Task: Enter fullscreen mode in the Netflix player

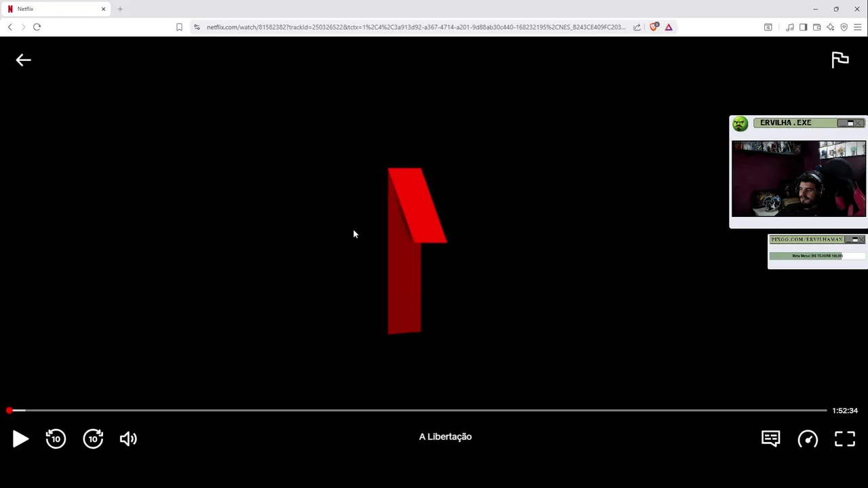Action: (845, 439)
